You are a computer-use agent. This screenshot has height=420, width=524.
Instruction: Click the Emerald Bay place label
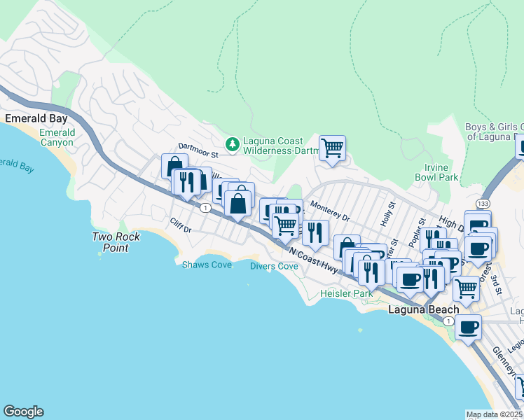[x=36, y=118]
